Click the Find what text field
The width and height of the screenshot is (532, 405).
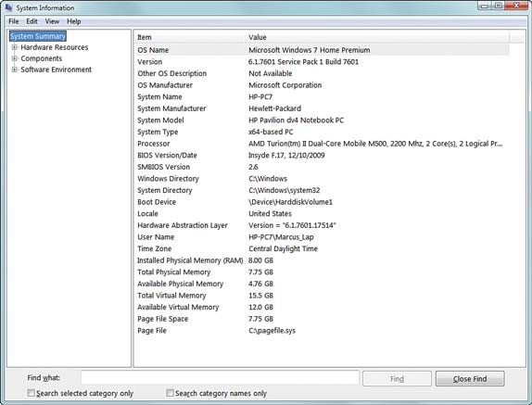(x=220, y=378)
